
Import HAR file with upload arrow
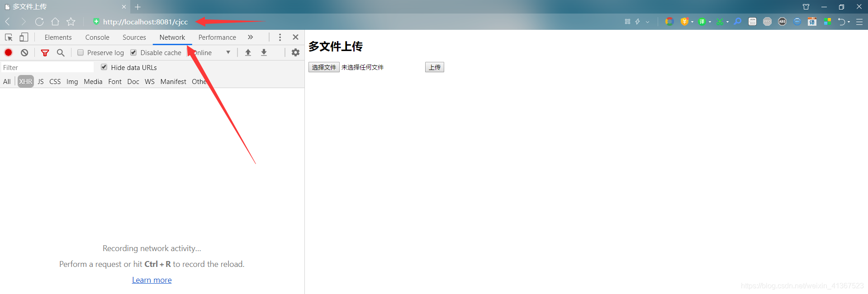tap(248, 52)
